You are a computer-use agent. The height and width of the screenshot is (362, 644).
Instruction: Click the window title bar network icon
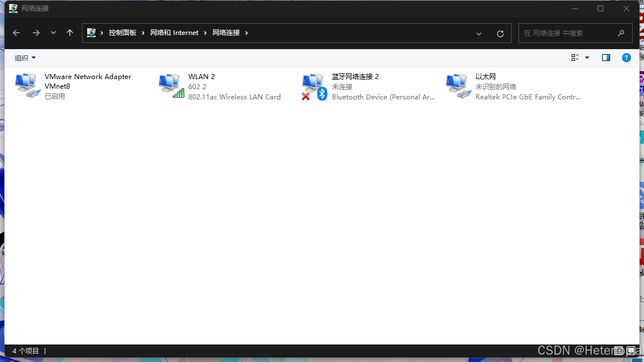point(13,8)
